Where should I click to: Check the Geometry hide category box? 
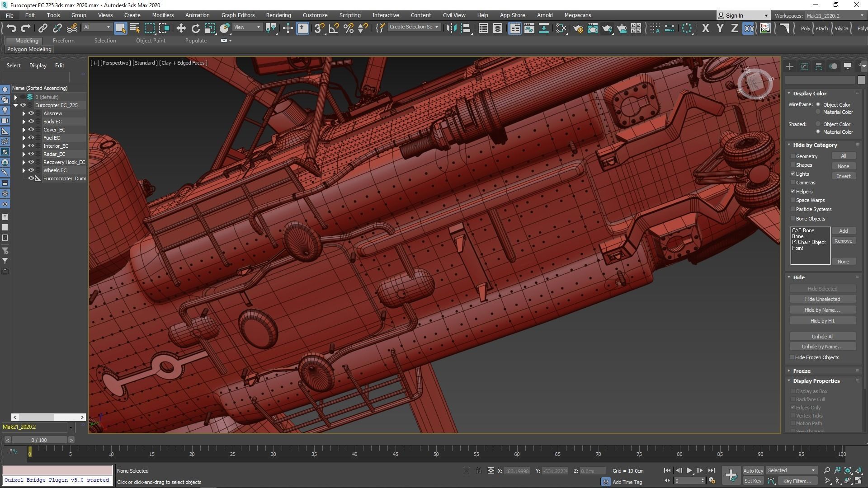click(x=793, y=156)
